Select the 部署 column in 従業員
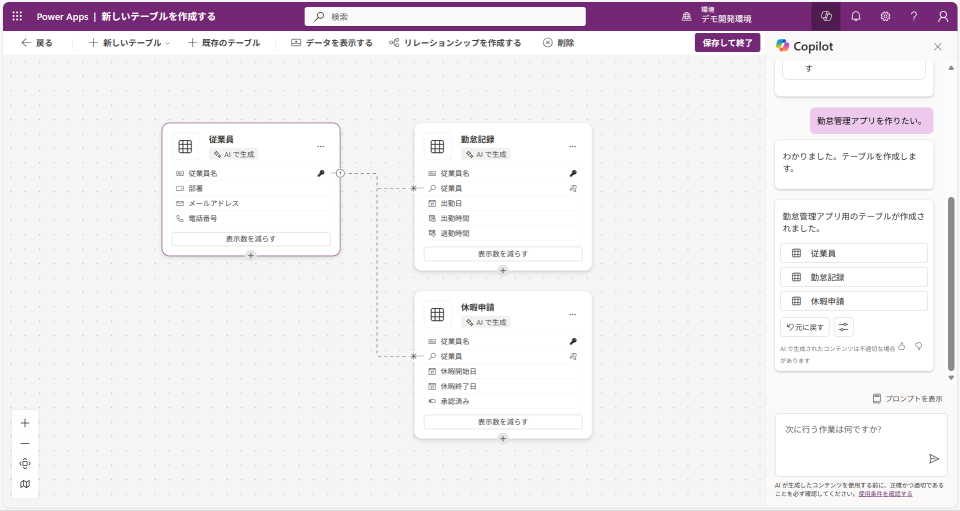This screenshot has height=511, width=960. pos(251,188)
